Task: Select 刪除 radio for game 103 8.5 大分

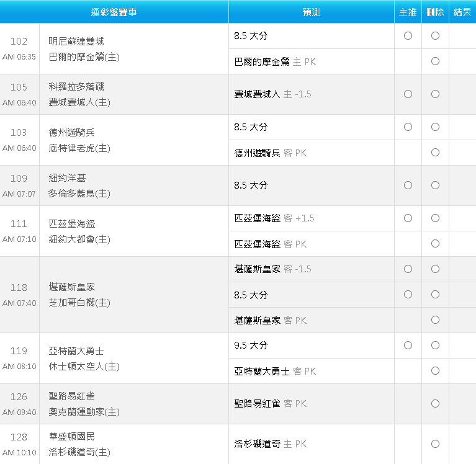Action: coord(435,127)
